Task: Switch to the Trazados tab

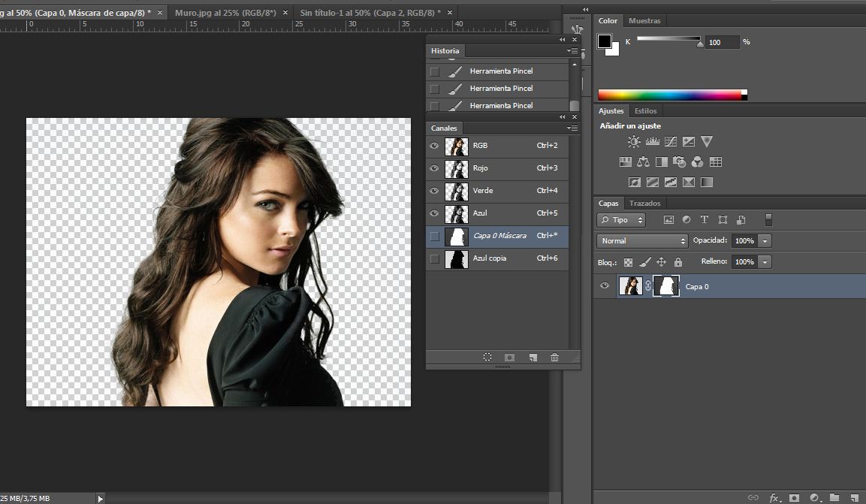Action: pyautogui.click(x=645, y=203)
